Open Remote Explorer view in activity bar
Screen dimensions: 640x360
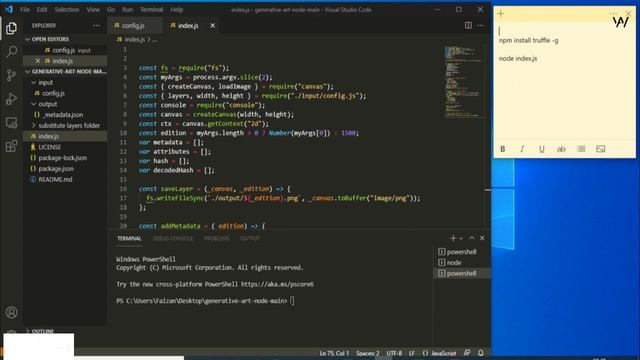tap(11, 122)
